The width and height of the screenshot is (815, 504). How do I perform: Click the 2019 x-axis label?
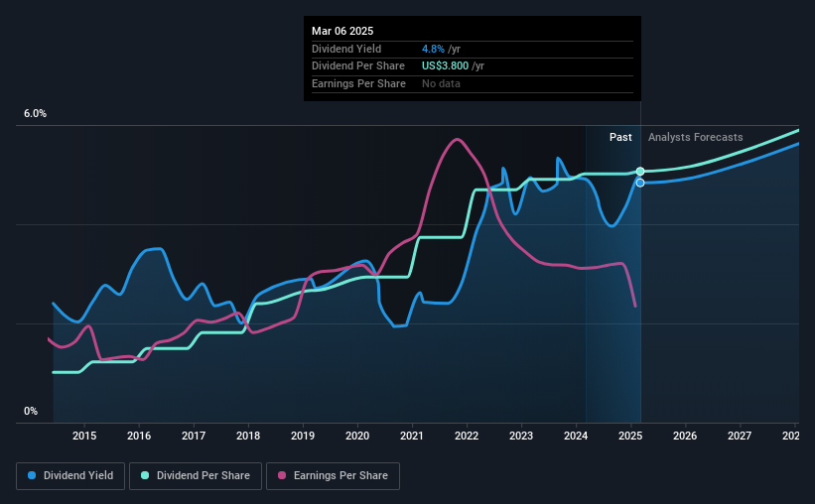pyautogui.click(x=303, y=436)
